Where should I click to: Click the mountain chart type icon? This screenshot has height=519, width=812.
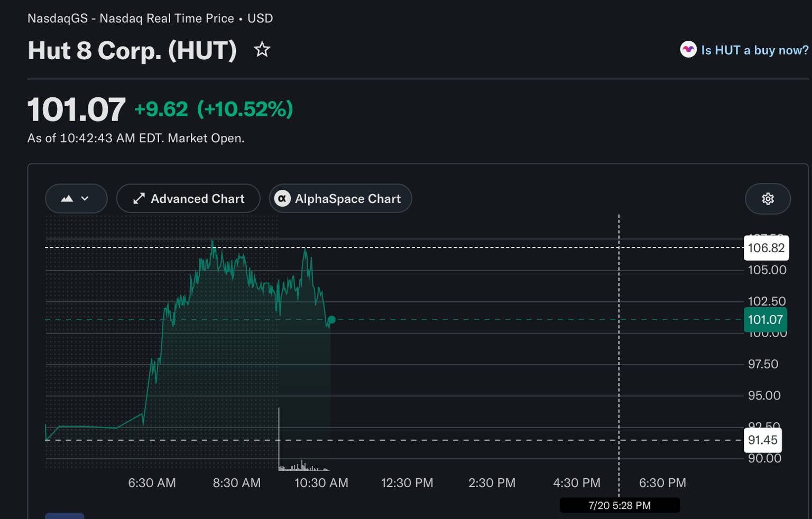coord(67,199)
